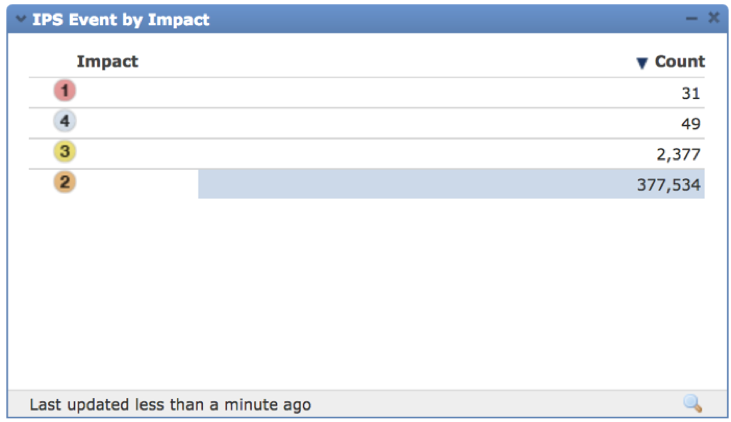This screenshot has width=731, height=422.
Task: Select the count value 377,534
Action: point(669,185)
